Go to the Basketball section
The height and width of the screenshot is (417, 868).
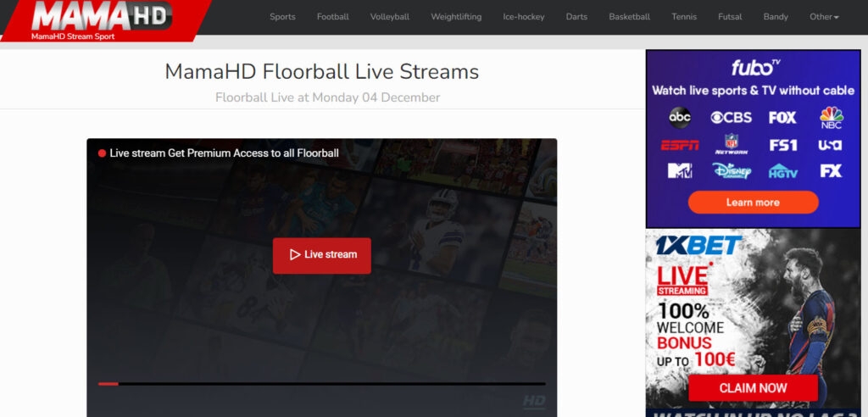[x=630, y=17]
